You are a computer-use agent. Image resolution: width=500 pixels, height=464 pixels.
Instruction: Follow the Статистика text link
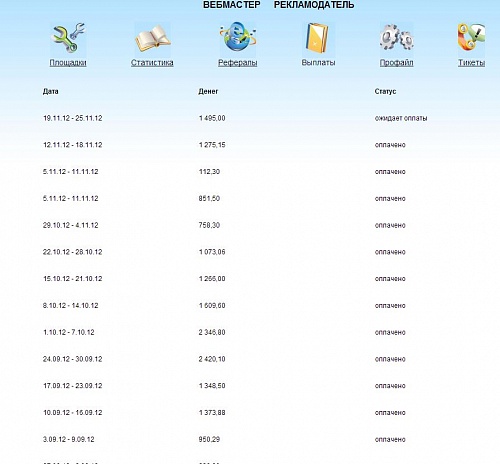[152, 63]
